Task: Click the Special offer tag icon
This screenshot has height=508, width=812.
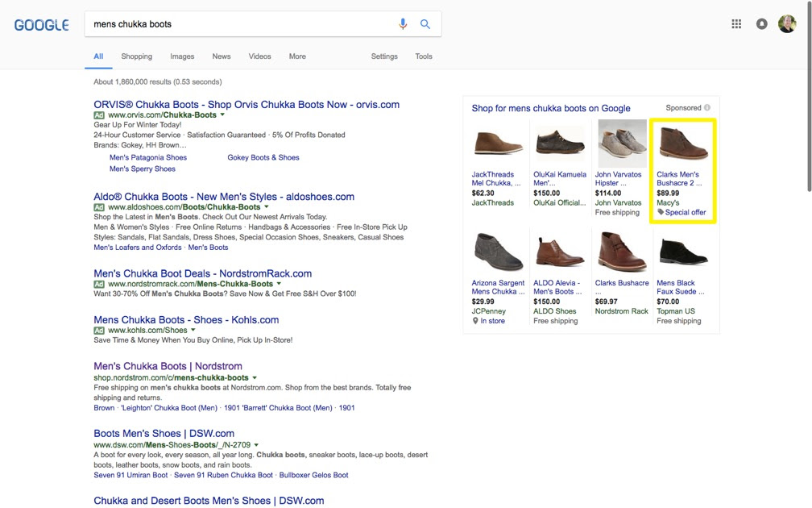Action: pos(661,212)
